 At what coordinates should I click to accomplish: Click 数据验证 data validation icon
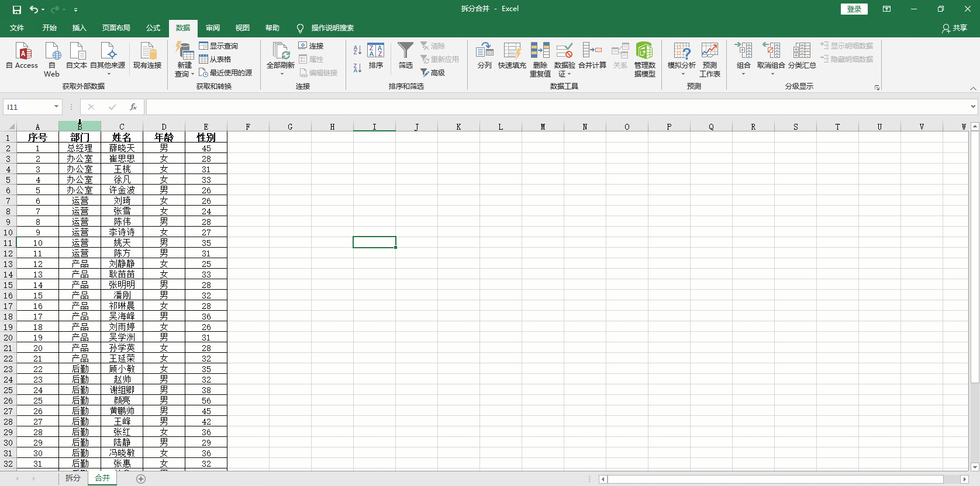(x=564, y=51)
